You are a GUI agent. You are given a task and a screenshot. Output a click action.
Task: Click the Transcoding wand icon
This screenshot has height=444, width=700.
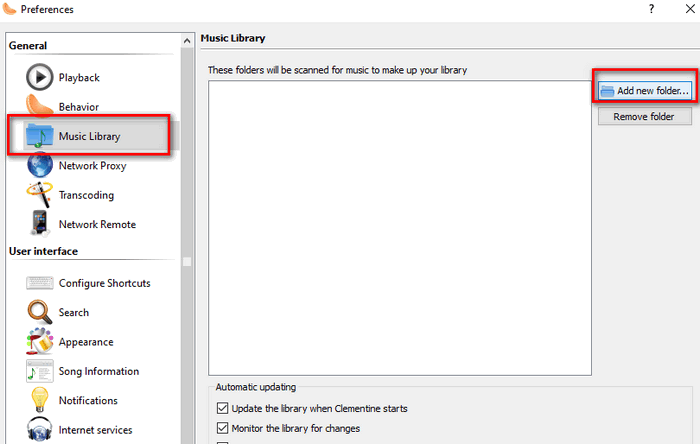pos(39,195)
